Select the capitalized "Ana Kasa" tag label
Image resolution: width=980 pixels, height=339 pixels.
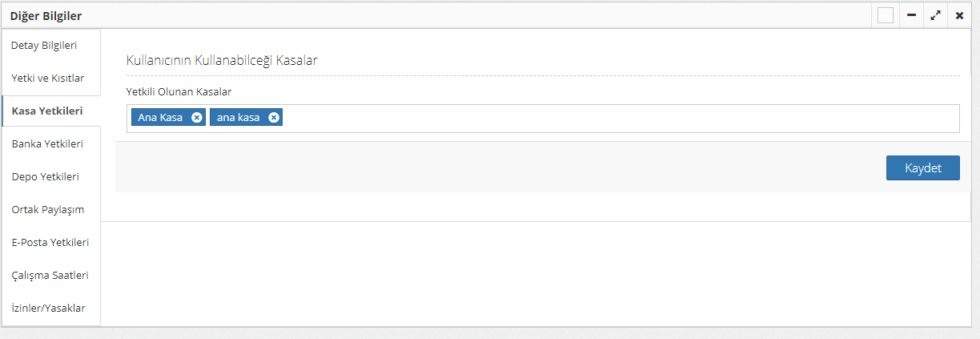click(x=160, y=118)
